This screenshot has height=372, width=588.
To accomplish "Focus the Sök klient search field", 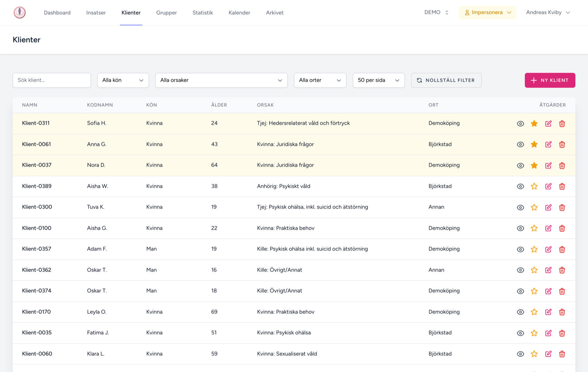I will (x=52, y=80).
